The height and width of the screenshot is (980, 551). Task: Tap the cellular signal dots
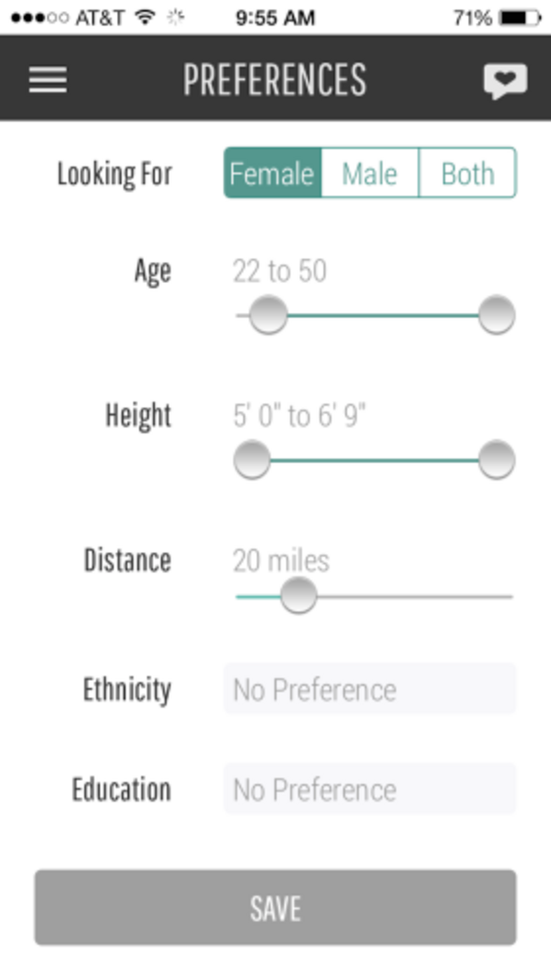click(40, 18)
